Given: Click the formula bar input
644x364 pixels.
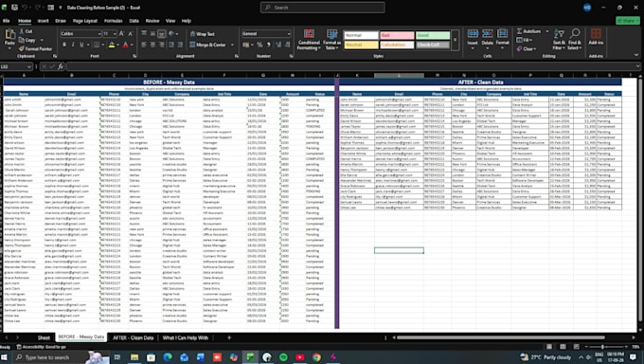Looking at the screenshot, I should point(351,66).
